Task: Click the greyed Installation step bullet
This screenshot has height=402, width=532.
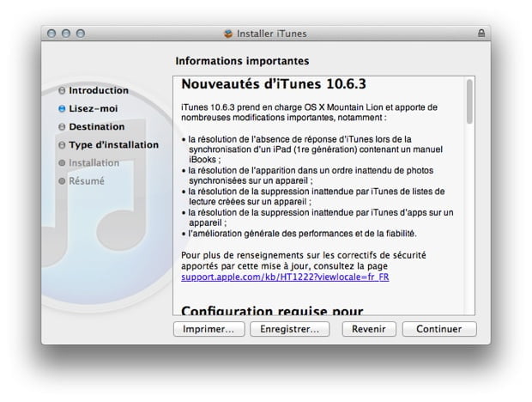Action: pyautogui.click(x=62, y=163)
